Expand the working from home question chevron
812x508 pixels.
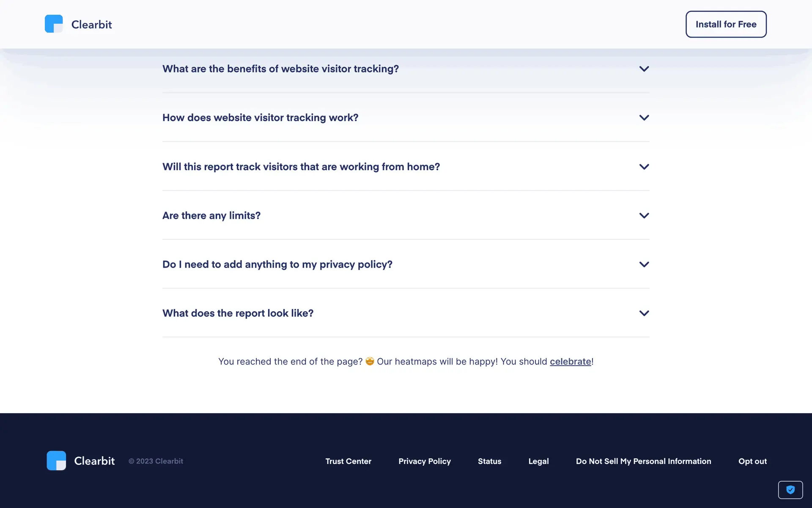click(x=644, y=167)
